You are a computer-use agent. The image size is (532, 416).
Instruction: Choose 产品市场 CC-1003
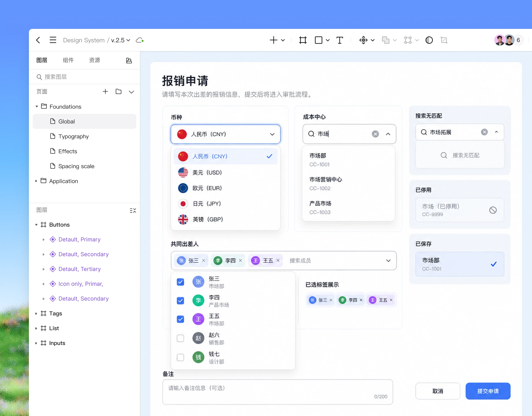point(349,208)
